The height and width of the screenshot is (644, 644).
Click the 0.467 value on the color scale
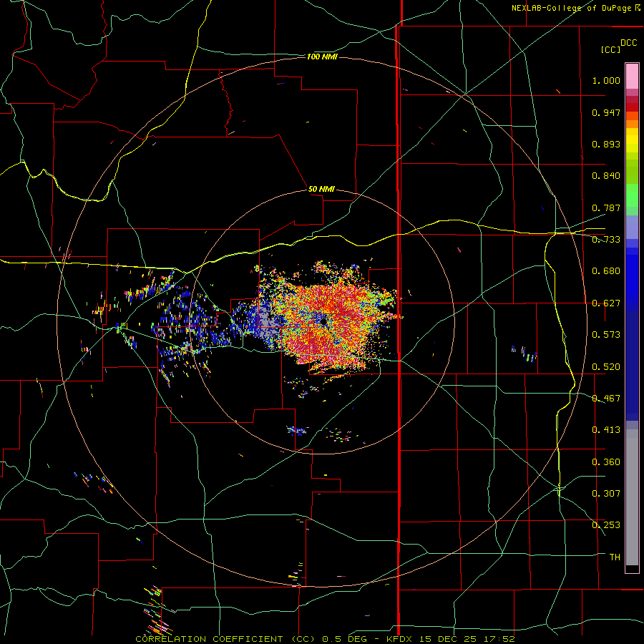click(x=606, y=399)
